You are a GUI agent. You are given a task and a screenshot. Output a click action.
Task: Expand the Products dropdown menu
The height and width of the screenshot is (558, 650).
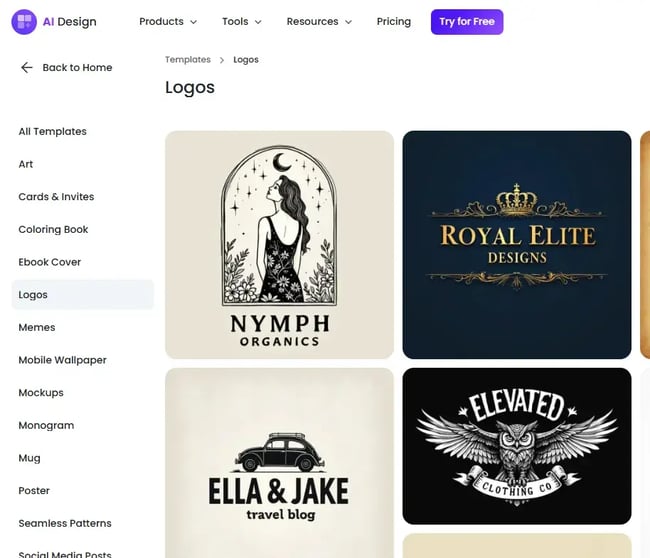point(167,22)
